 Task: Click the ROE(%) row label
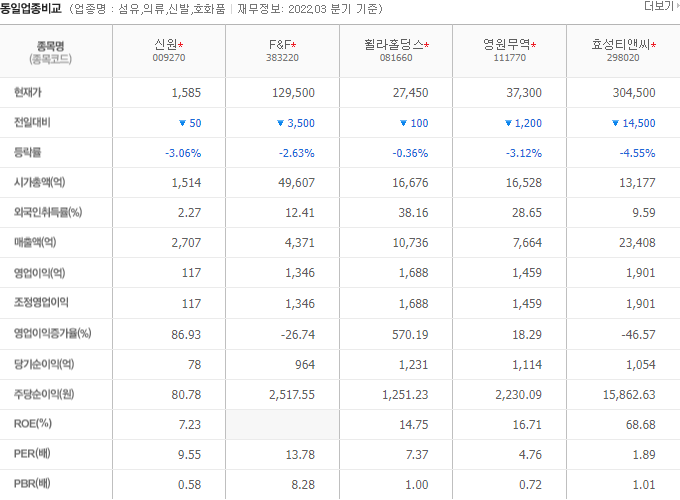click(33, 424)
